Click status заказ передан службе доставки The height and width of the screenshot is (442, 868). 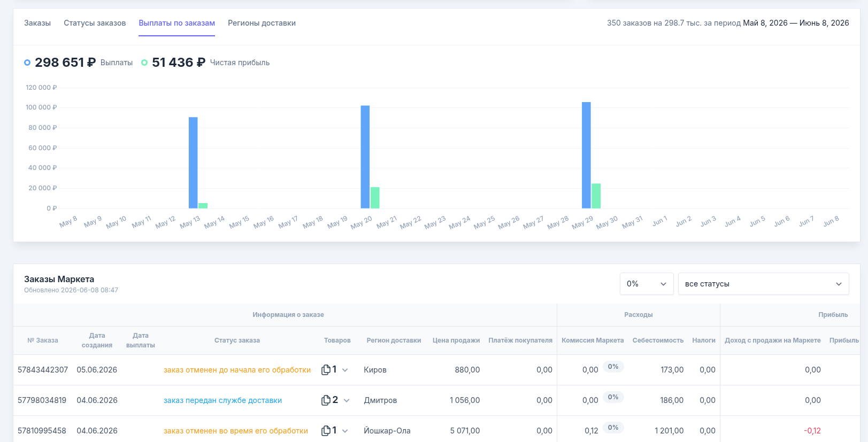coord(222,400)
